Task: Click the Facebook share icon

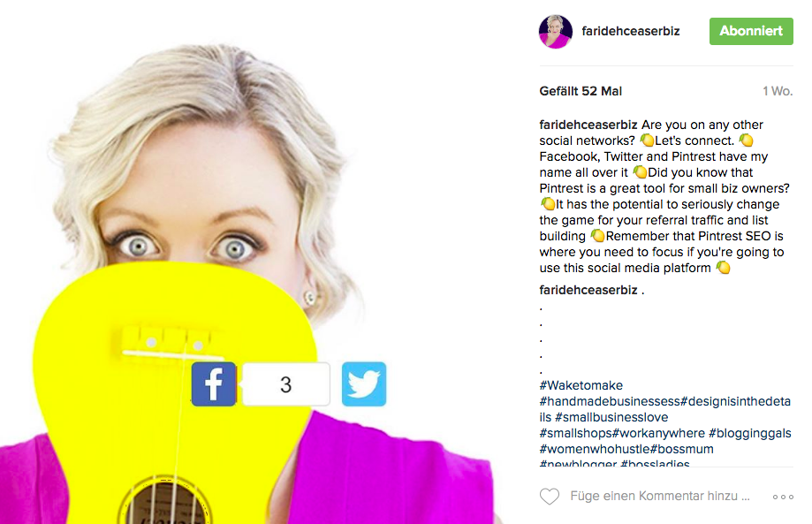Action: [x=214, y=384]
